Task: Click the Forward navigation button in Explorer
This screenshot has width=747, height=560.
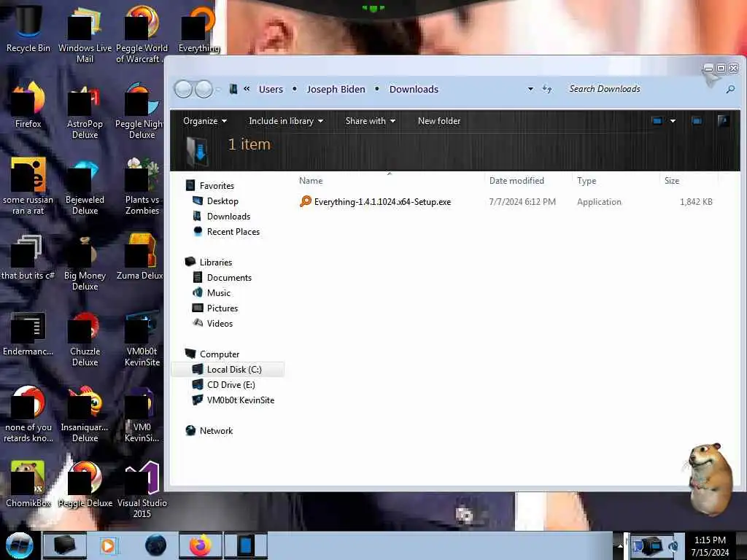Action: tap(204, 89)
